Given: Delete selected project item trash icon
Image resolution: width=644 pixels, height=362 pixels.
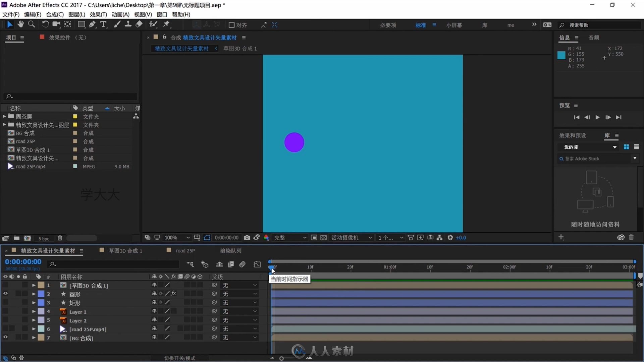Looking at the screenshot, I should [60, 238].
